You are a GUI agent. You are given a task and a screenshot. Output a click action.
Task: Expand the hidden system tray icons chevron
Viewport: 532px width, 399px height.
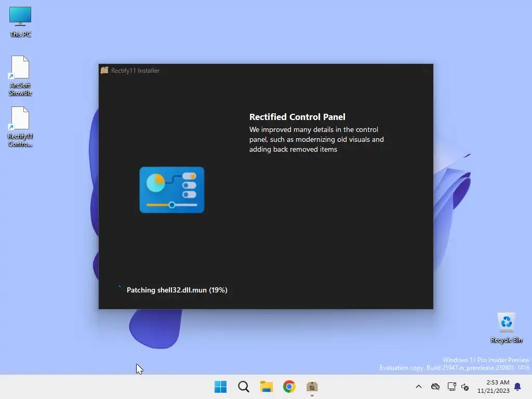(x=419, y=387)
